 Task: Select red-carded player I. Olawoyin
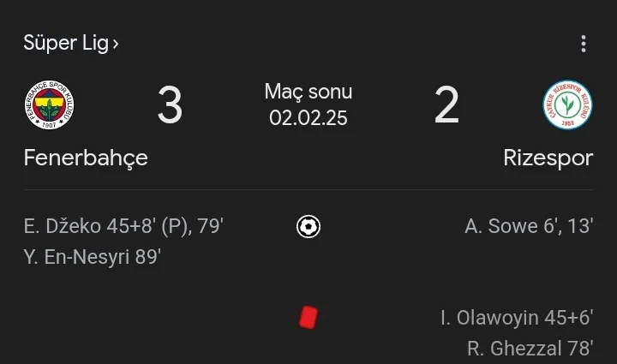pyautogui.click(x=488, y=318)
